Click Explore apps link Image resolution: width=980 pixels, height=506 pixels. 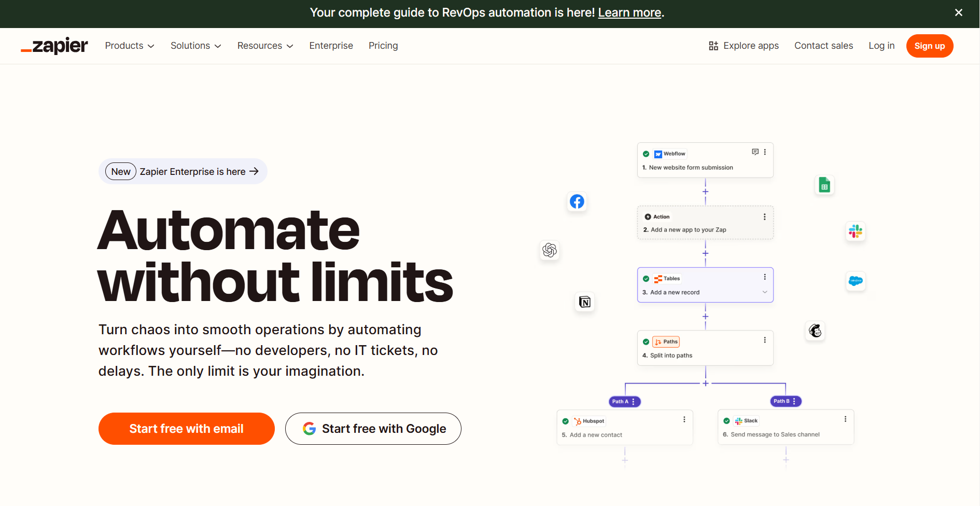click(x=744, y=46)
